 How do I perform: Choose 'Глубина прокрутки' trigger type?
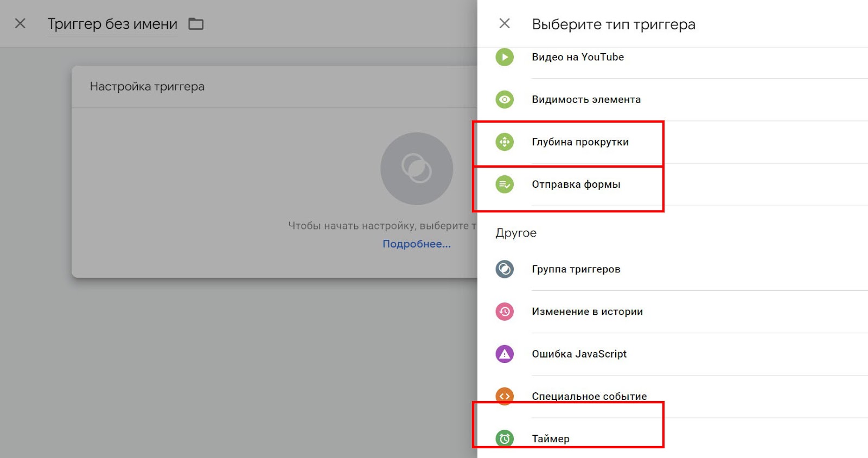click(580, 142)
